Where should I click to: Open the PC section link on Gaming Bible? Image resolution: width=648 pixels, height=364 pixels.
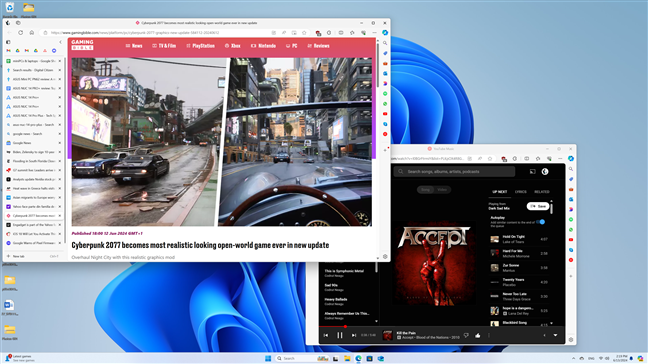291,46
